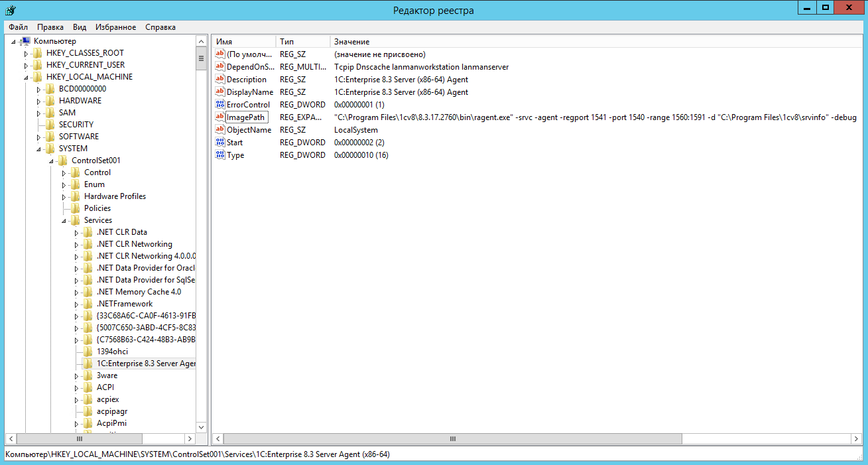The image size is (868, 465).
Task: Collapse the ControlSet001 branch
Action: coord(51,161)
